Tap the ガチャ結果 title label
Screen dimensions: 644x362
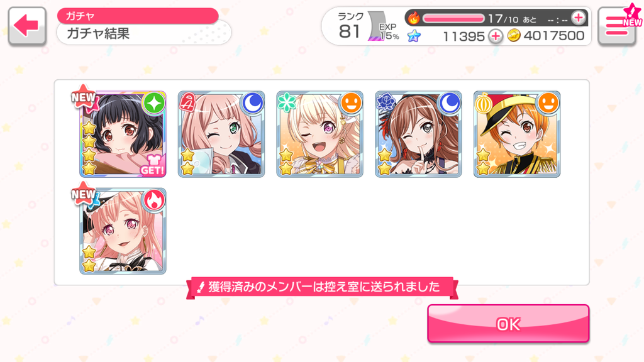click(x=98, y=33)
